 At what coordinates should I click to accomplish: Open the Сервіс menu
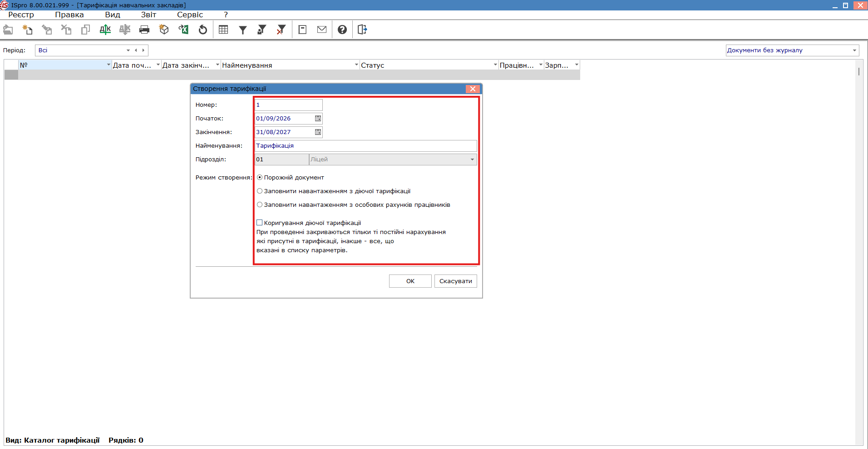pyautogui.click(x=190, y=15)
